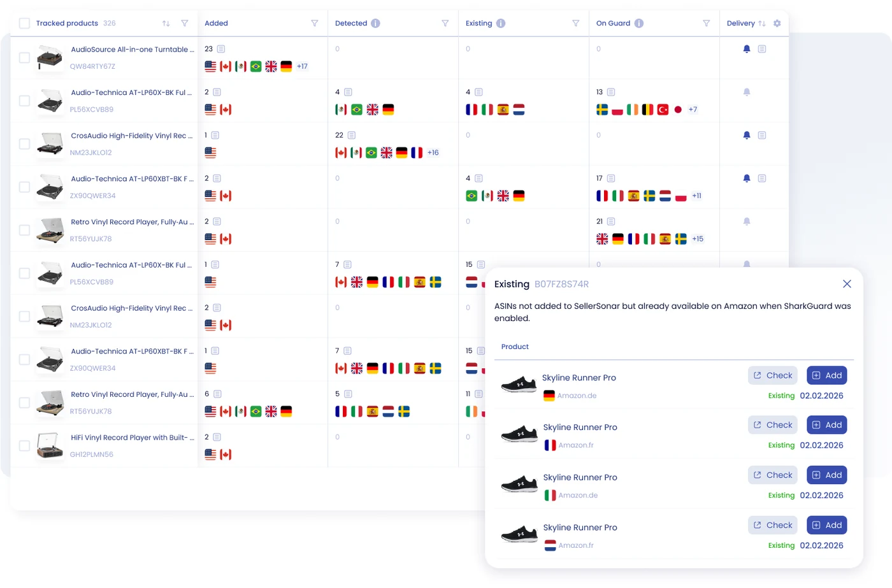The image size is (892, 588).
Task: Check the AudioSource All-in-one Turntable row checkbox
Action: coord(24,57)
